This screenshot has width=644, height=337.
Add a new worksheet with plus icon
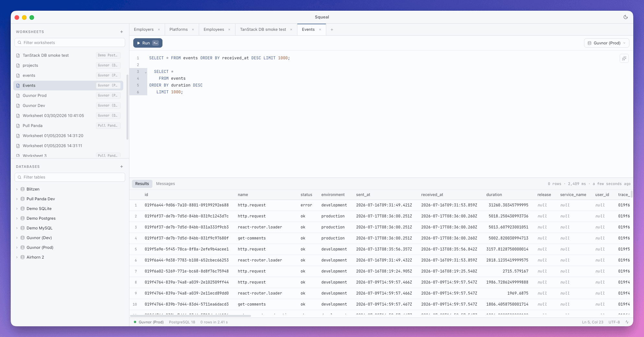[122, 32]
